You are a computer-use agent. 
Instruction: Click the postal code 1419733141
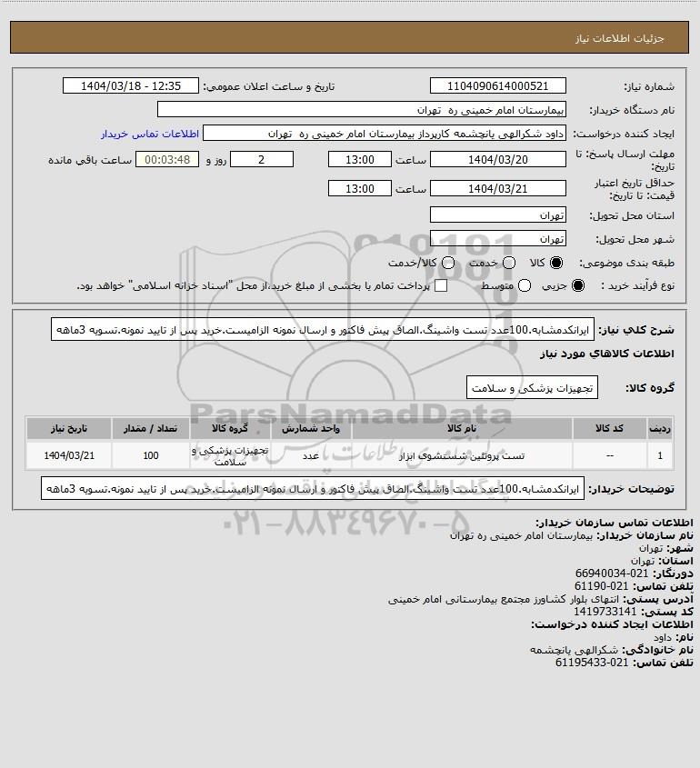point(605,612)
